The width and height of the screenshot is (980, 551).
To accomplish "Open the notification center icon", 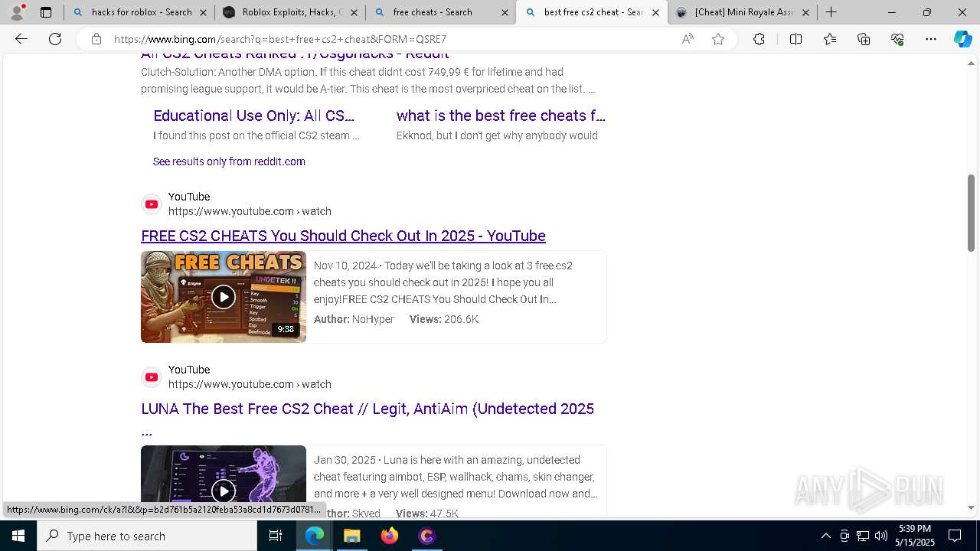I will click(x=955, y=536).
